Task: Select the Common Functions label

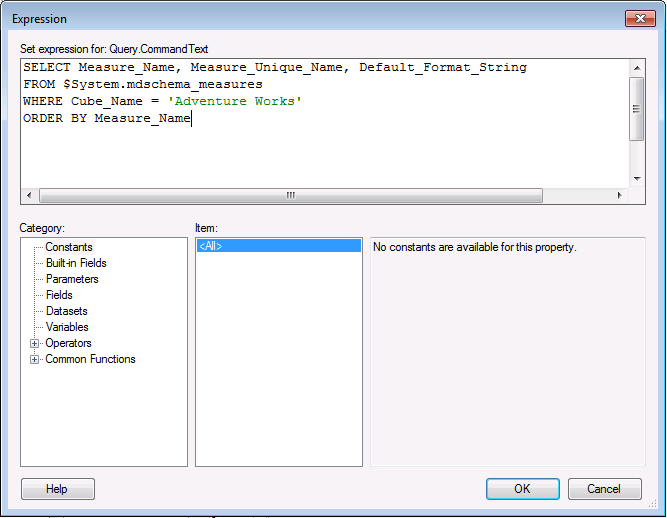Action: click(90, 359)
